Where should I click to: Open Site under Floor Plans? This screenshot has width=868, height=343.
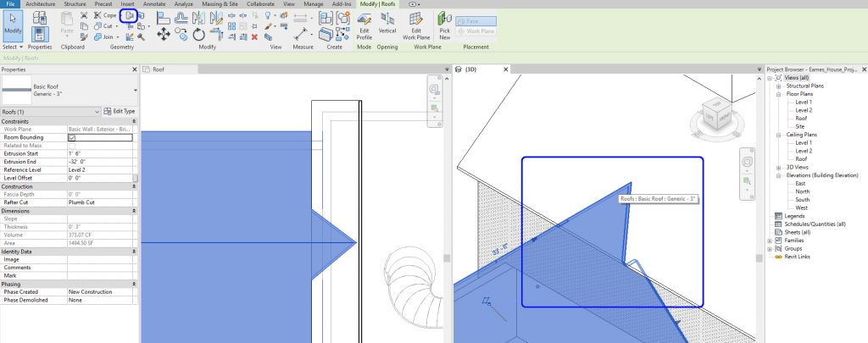(x=799, y=127)
